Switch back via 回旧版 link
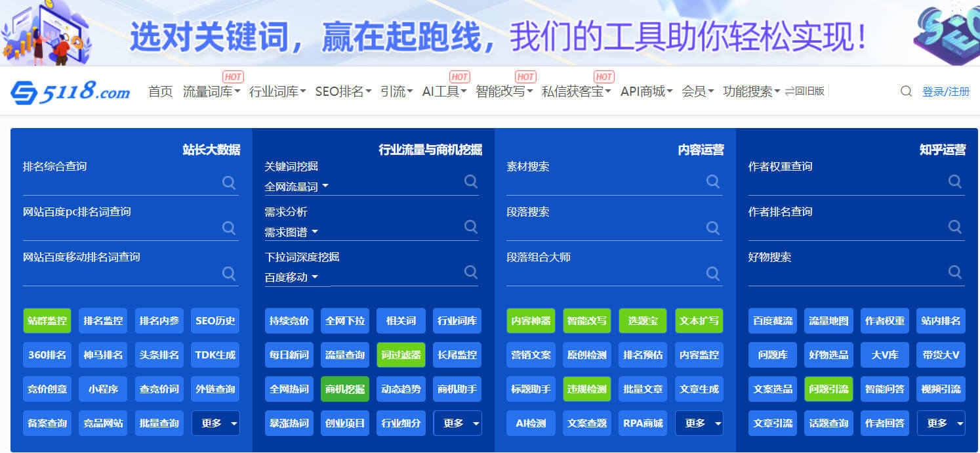The height and width of the screenshot is (453, 980). click(x=805, y=91)
